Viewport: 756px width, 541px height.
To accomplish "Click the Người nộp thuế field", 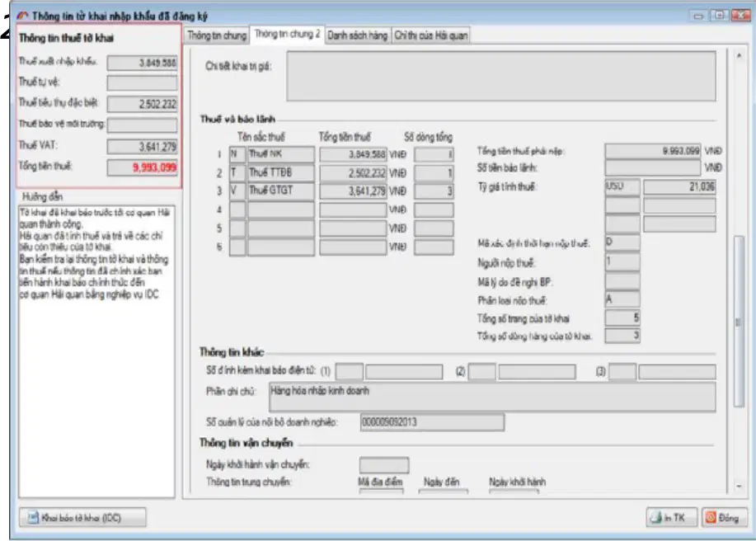I will point(622,261).
